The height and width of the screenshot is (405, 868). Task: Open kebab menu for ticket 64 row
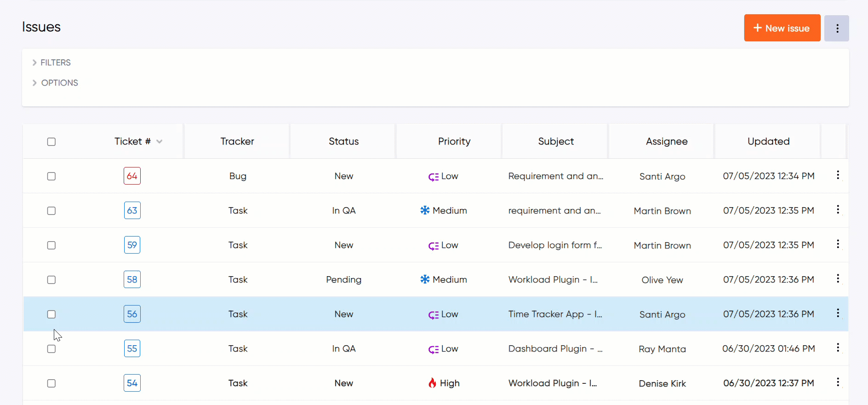[838, 175]
